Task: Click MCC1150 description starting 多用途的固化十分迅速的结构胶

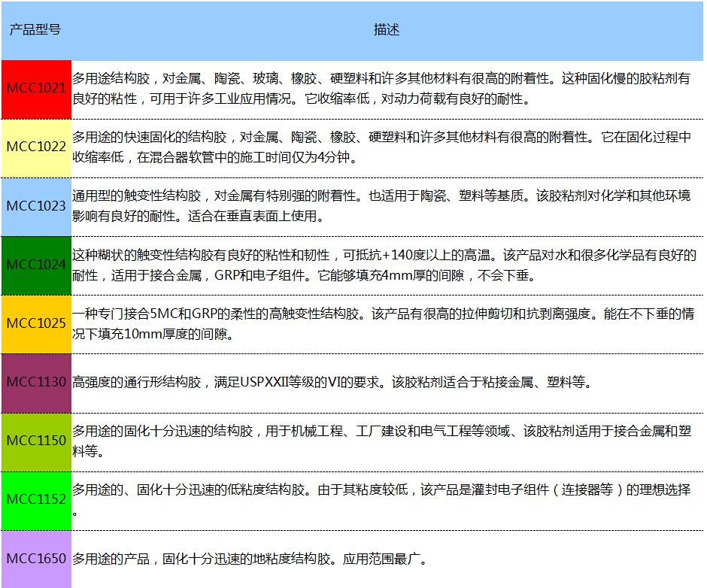Action: pos(381,441)
